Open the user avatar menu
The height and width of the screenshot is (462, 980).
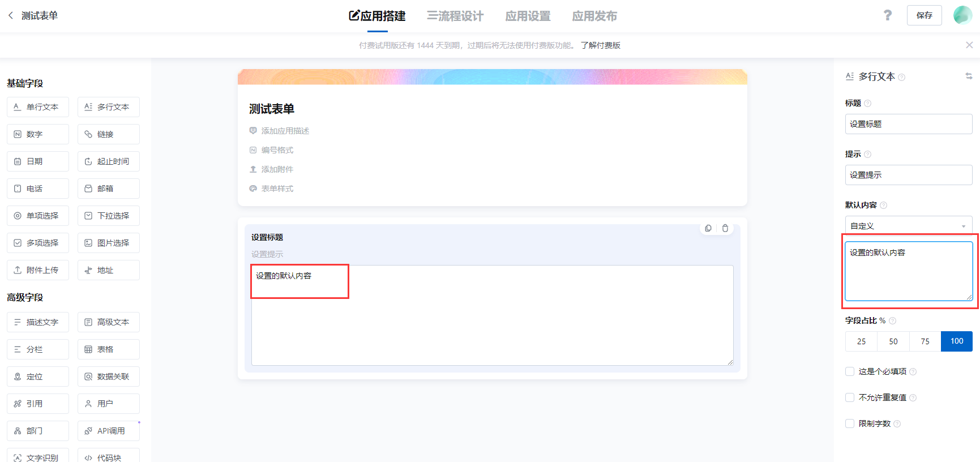[962, 15]
